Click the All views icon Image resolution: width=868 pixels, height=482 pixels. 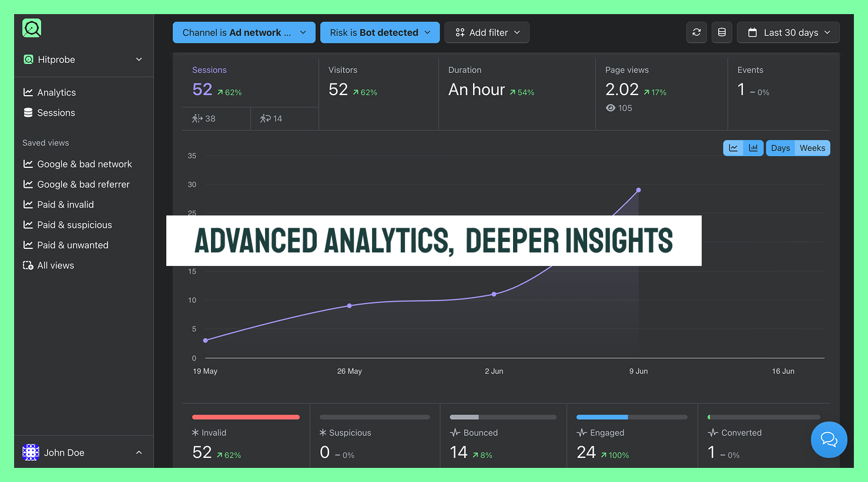tap(28, 265)
